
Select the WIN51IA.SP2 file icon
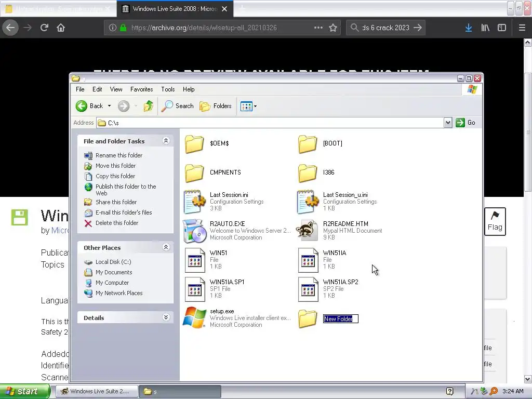(308, 289)
